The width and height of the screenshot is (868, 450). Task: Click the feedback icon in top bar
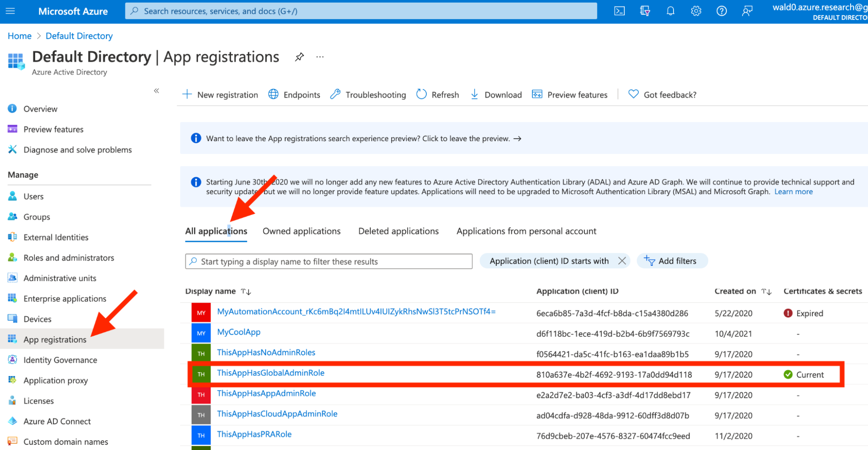[x=747, y=11]
